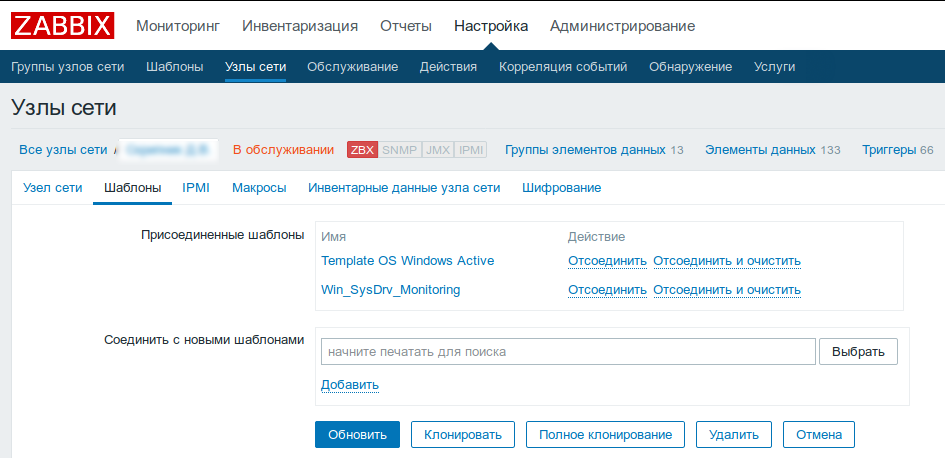
Task: Click the blurred host name breadcrumb
Action: (x=168, y=150)
